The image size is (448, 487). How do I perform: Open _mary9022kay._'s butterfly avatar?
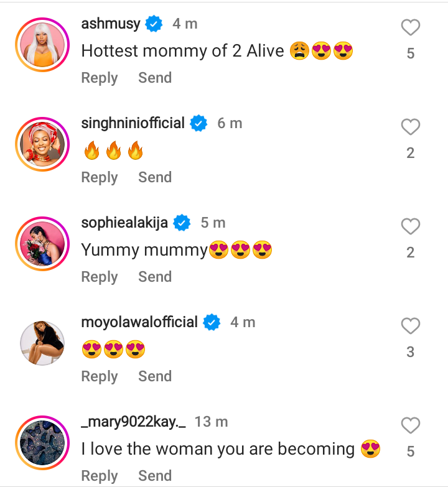pyautogui.click(x=42, y=442)
